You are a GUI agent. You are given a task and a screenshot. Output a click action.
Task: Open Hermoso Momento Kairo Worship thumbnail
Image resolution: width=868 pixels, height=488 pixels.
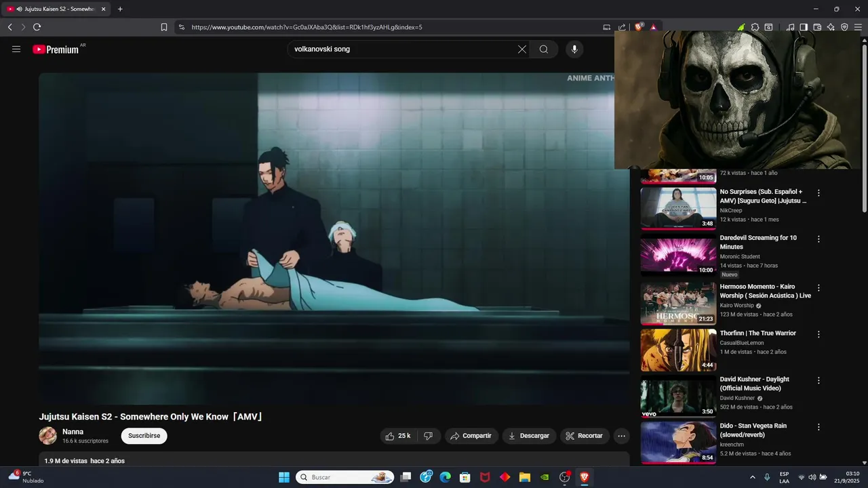[678, 304]
